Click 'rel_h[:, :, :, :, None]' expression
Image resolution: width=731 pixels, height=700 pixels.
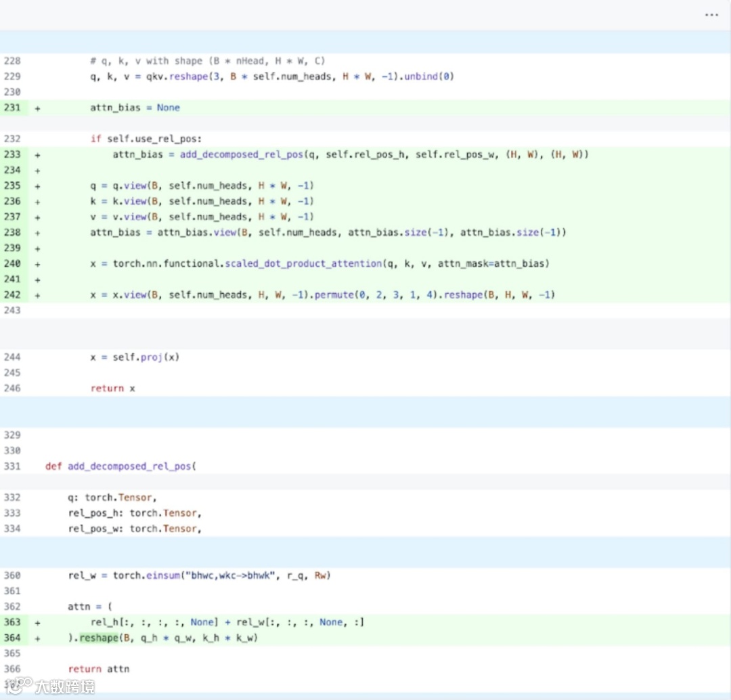point(154,622)
